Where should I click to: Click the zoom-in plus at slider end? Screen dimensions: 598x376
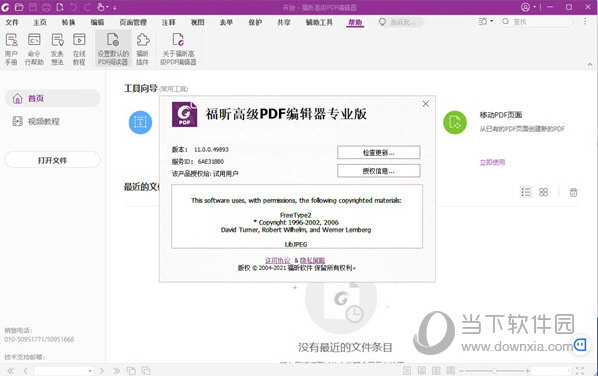tap(527, 371)
